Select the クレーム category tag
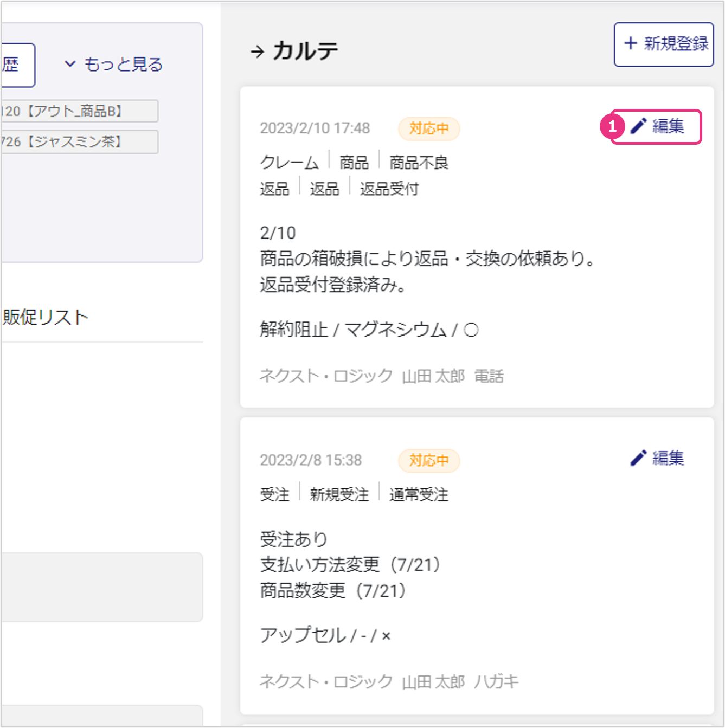This screenshot has width=725, height=728. 289,163
